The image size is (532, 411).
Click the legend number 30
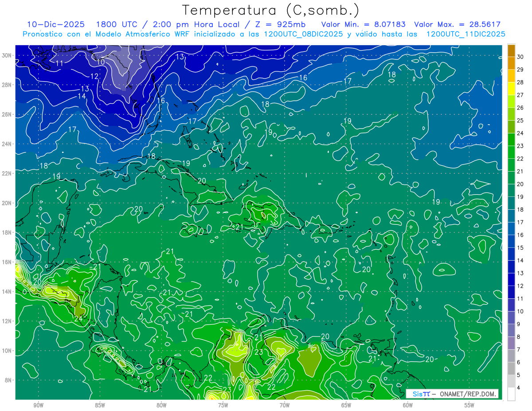[520, 57]
